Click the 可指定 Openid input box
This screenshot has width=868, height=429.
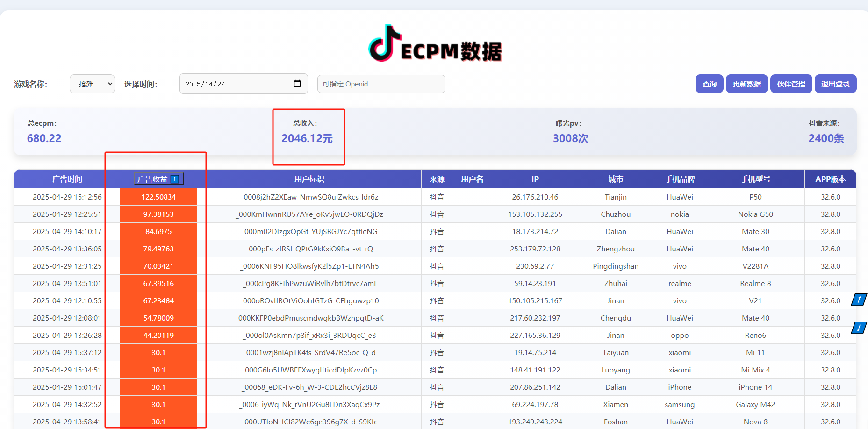(x=381, y=84)
